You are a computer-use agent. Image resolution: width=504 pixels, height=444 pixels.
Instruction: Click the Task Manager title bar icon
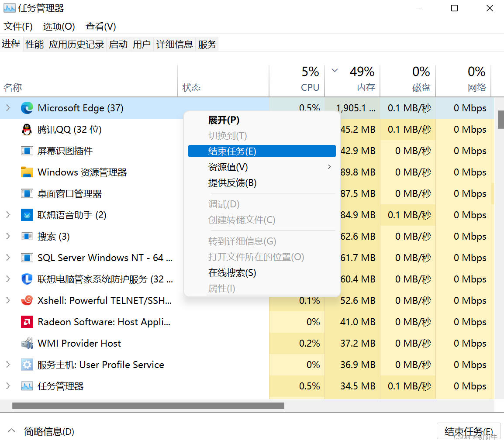[x=9, y=8]
